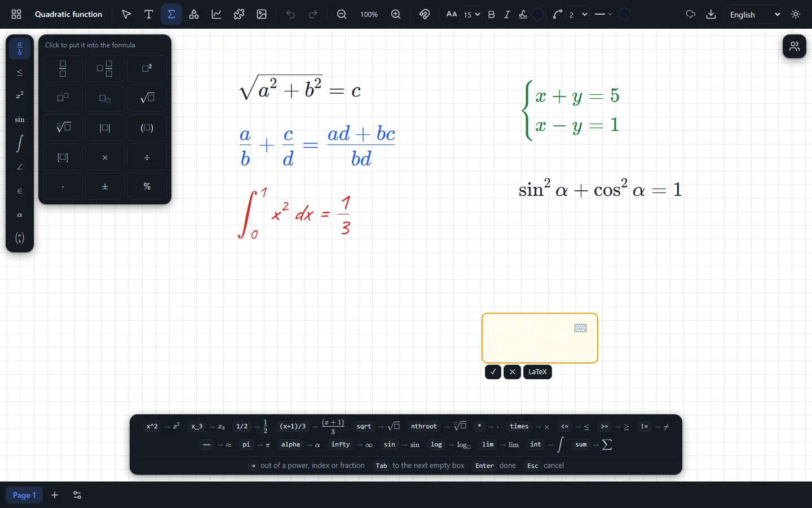The width and height of the screenshot is (812, 508).
Task: Download the board with export icon
Action: [711, 14]
